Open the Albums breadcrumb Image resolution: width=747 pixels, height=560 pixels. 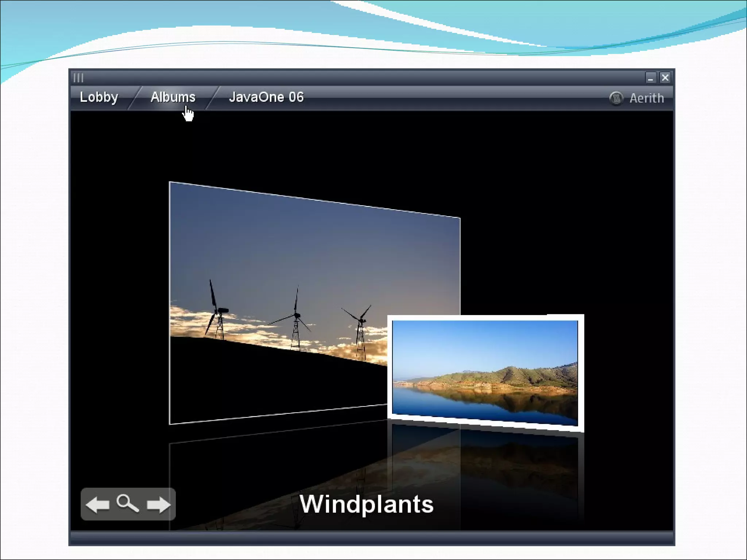click(x=173, y=97)
